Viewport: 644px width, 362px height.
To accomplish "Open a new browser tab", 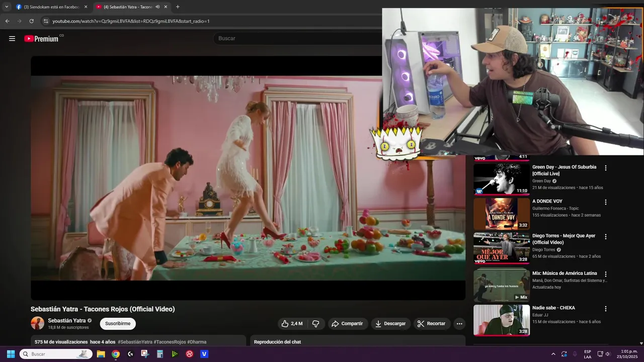I will 178,7.
